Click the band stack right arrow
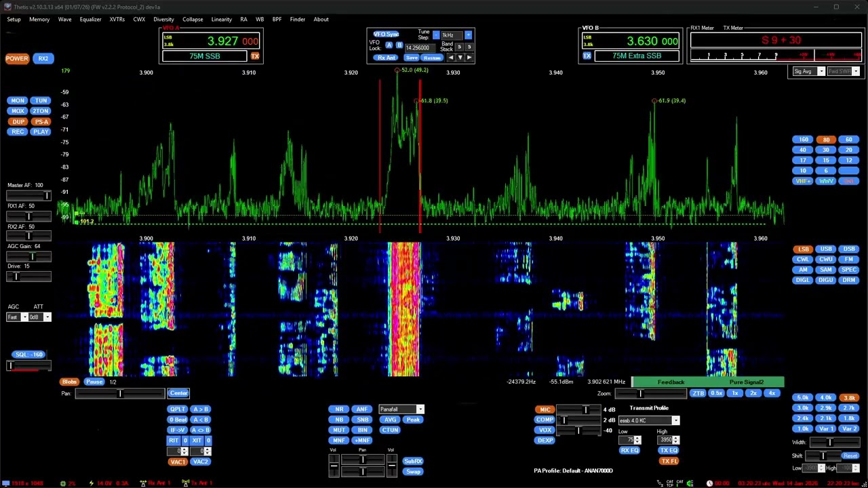The image size is (868, 488). click(469, 58)
